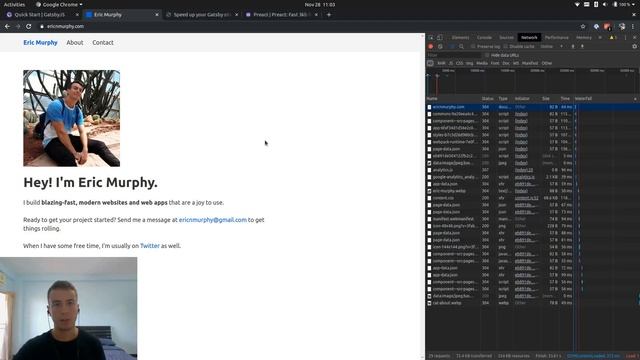The image size is (640, 360).
Task: Filter requests by CSS type
Action: click(x=460, y=63)
